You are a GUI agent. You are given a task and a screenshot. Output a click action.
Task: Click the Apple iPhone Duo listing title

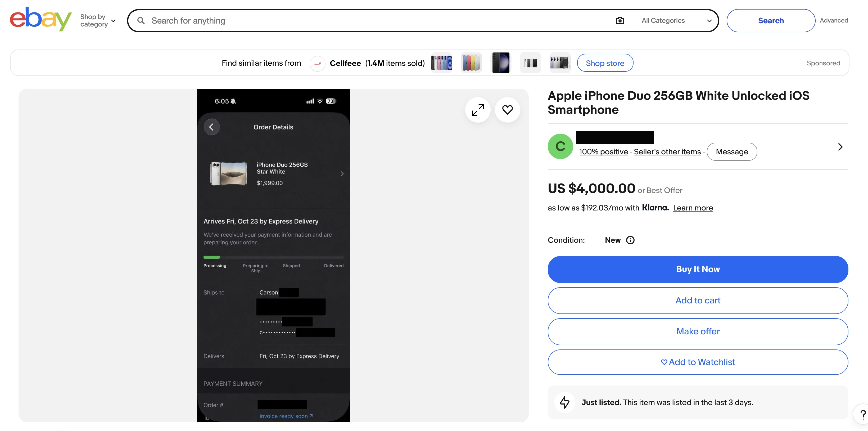coord(678,103)
